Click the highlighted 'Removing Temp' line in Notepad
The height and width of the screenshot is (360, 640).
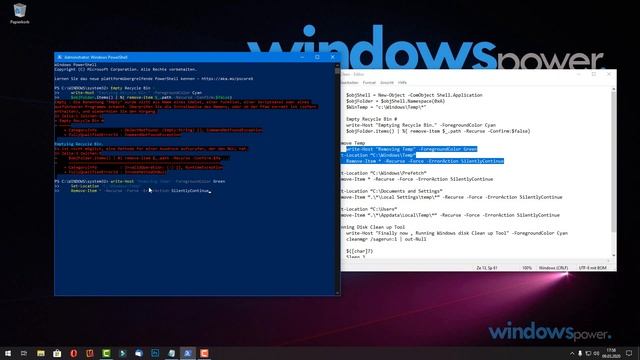coord(411,149)
